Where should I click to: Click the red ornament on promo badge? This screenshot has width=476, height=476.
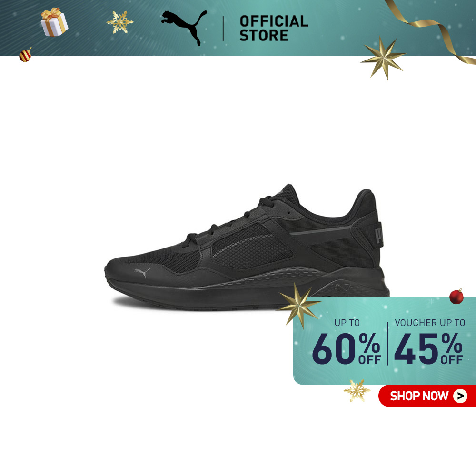456,296
